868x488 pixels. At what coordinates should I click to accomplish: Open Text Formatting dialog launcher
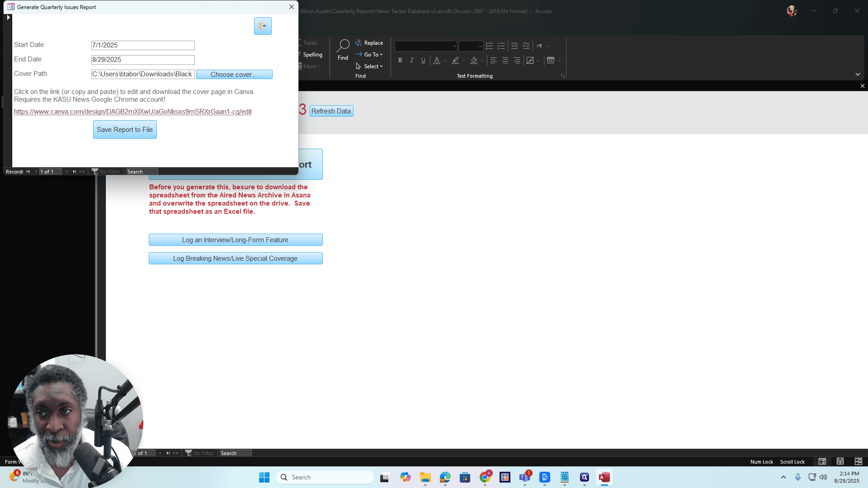(563, 76)
